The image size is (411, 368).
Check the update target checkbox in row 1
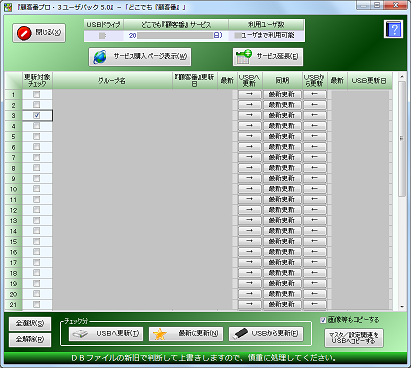tap(37, 94)
